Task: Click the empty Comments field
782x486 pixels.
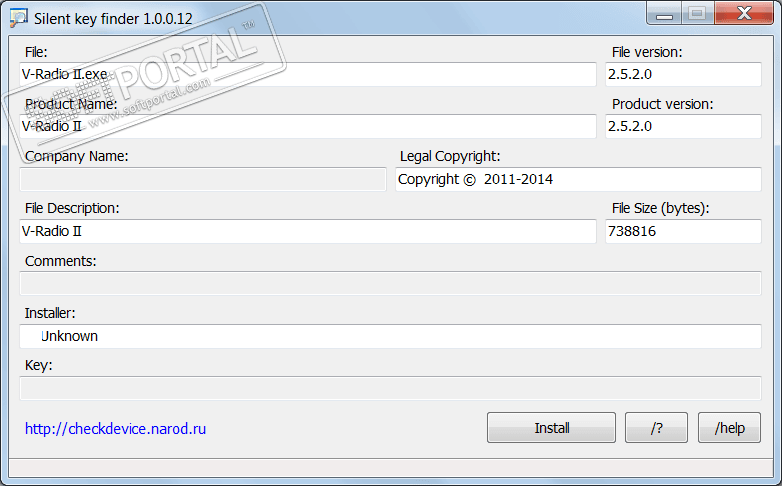Action: (391, 283)
